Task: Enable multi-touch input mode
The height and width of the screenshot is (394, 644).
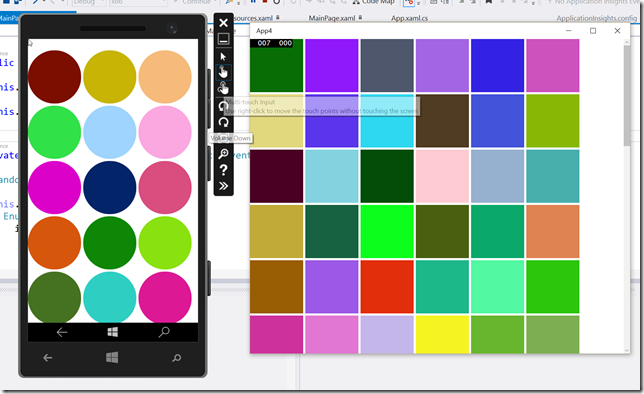Action: pos(223,88)
